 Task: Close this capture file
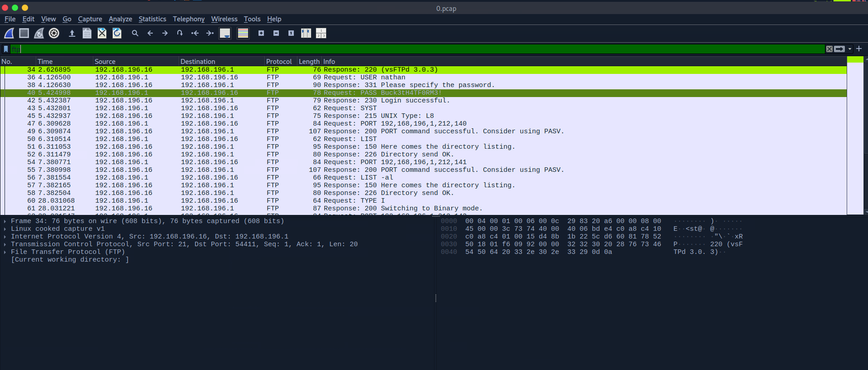click(x=102, y=33)
